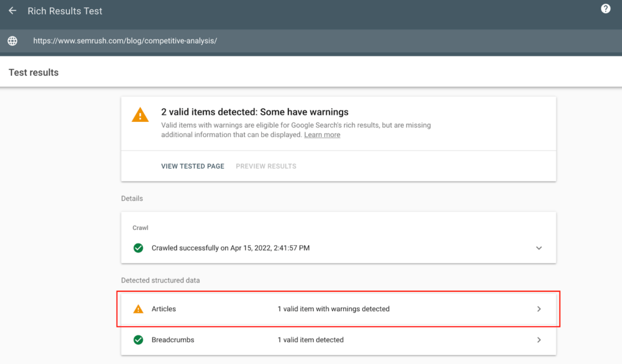The height and width of the screenshot is (364, 622).
Task: Select the Articles structured data item
Action: pos(338,309)
